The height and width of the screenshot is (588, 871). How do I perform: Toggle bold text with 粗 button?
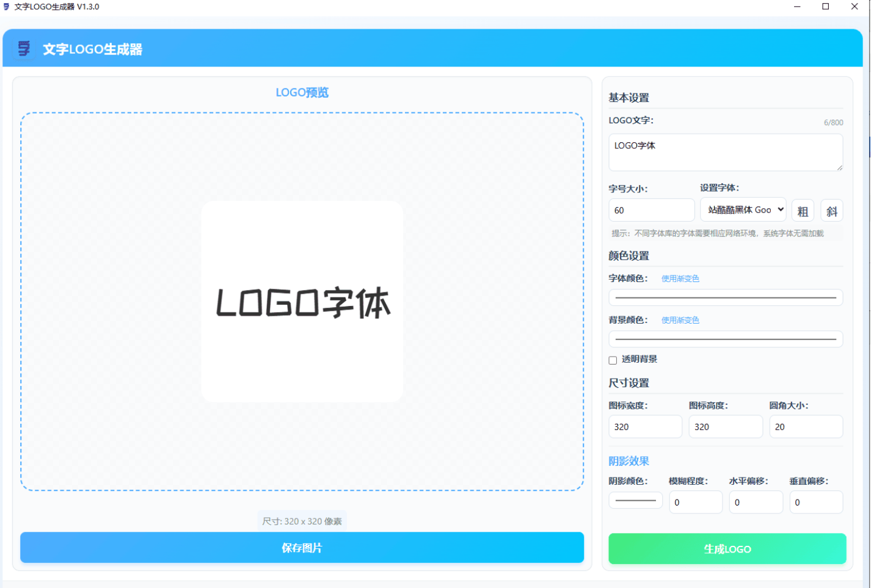(803, 211)
